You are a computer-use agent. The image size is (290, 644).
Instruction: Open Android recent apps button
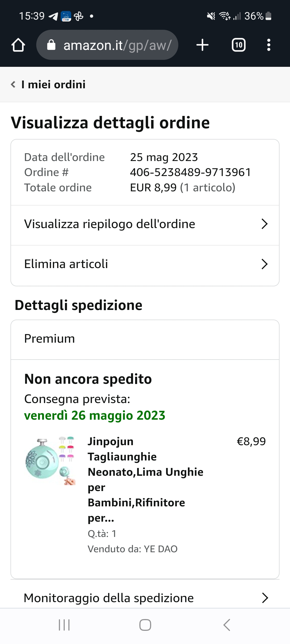[64, 625]
